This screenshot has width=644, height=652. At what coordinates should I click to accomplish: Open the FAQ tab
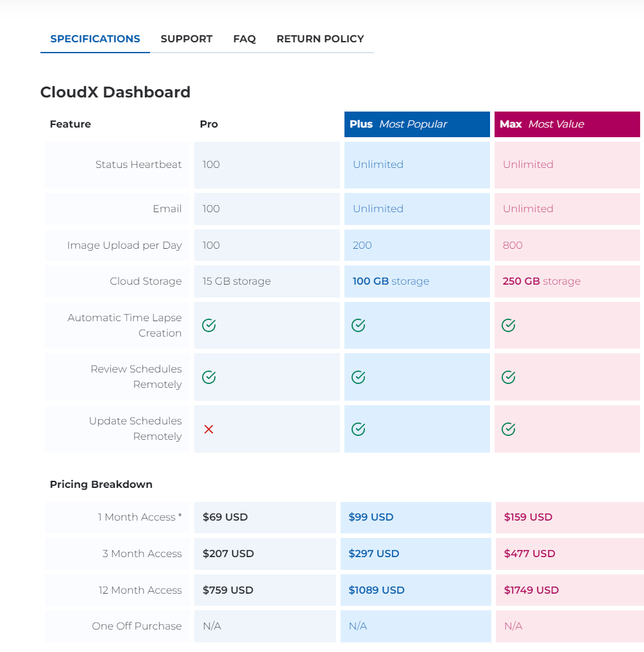pos(244,38)
